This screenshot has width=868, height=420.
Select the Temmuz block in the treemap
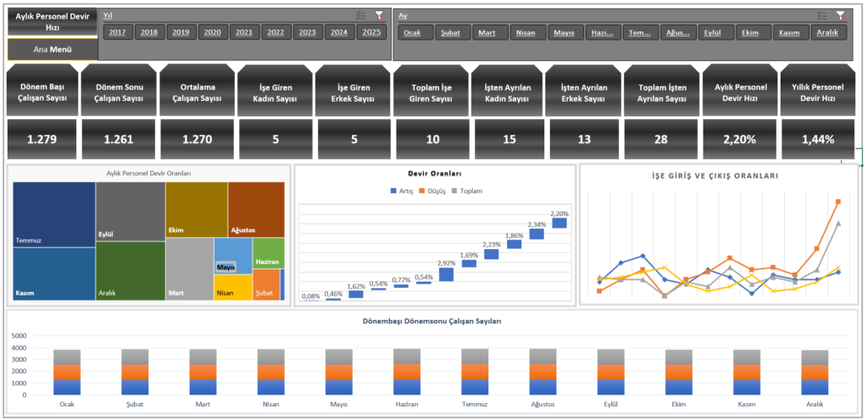click(x=54, y=214)
